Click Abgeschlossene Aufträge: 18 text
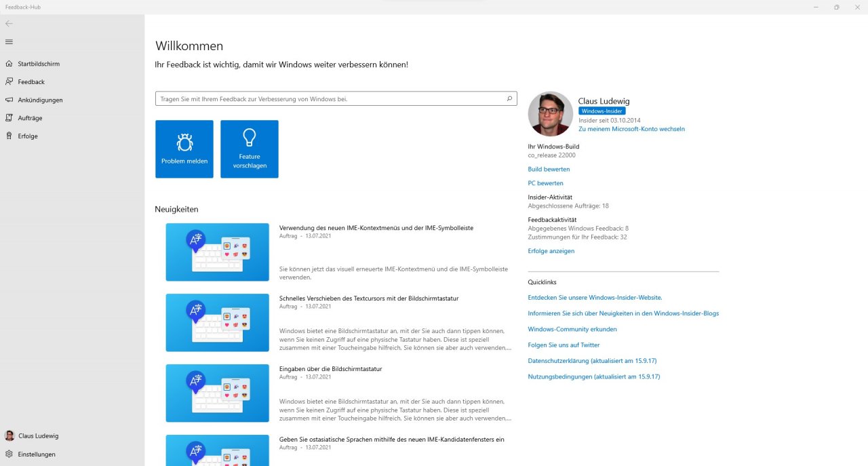The height and width of the screenshot is (466, 868). coord(568,206)
